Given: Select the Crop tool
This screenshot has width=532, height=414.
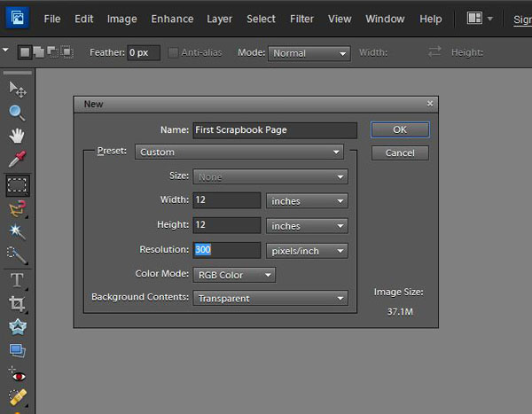Looking at the screenshot, I should [x=17, y=304].
